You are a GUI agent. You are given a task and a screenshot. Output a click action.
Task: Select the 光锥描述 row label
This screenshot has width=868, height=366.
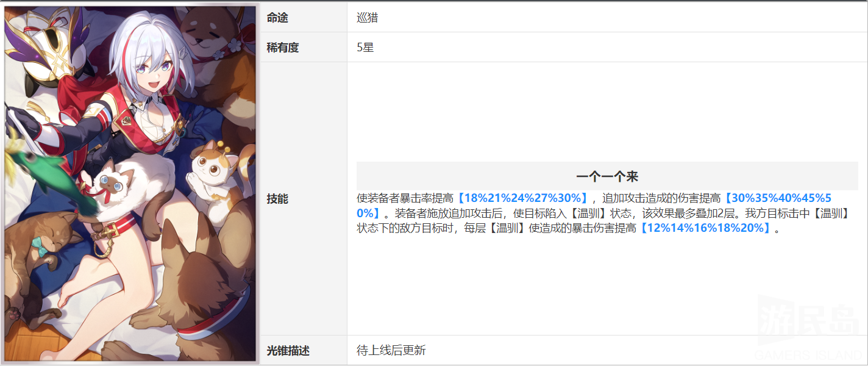click(288, 350)
